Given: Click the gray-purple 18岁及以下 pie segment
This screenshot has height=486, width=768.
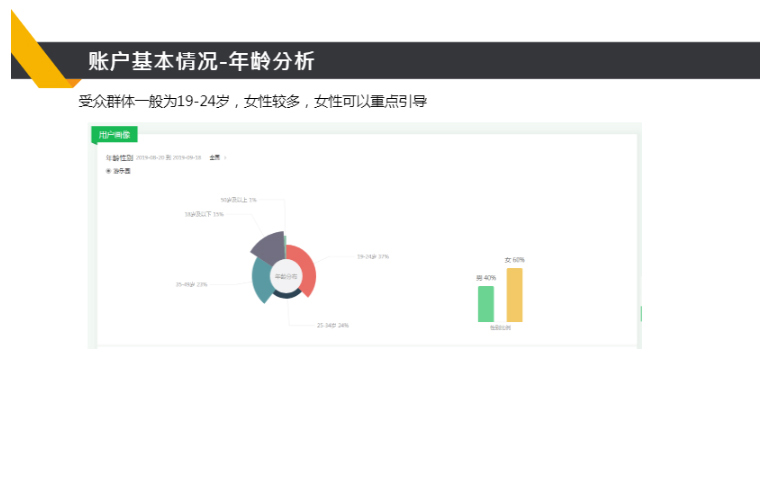Looking at the screenshot, I should click(268, 246).
